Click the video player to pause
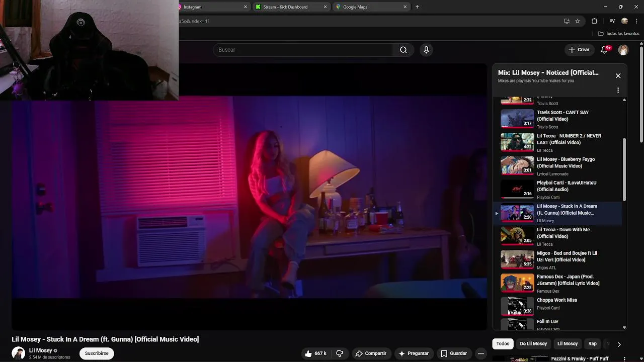Screen dimensions: 644x362 pos(250,197)
